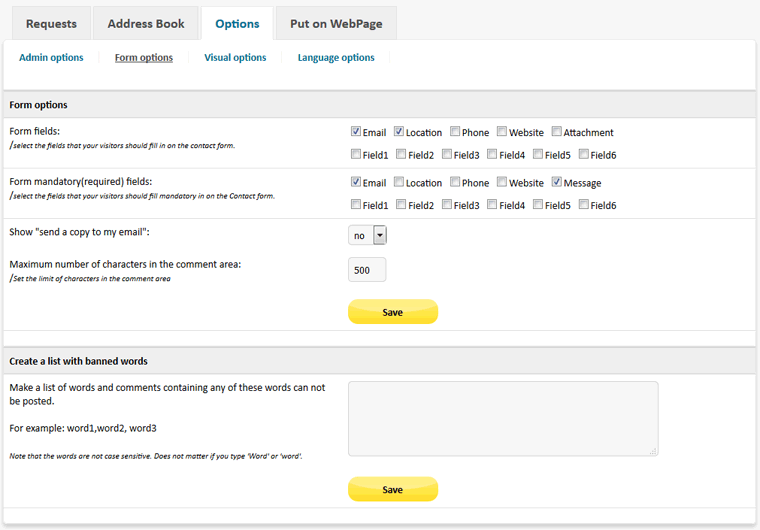Viewport: 760px width, 530px height.
Task: Open the Put on WebPage tab
Action: pos(336,23)
